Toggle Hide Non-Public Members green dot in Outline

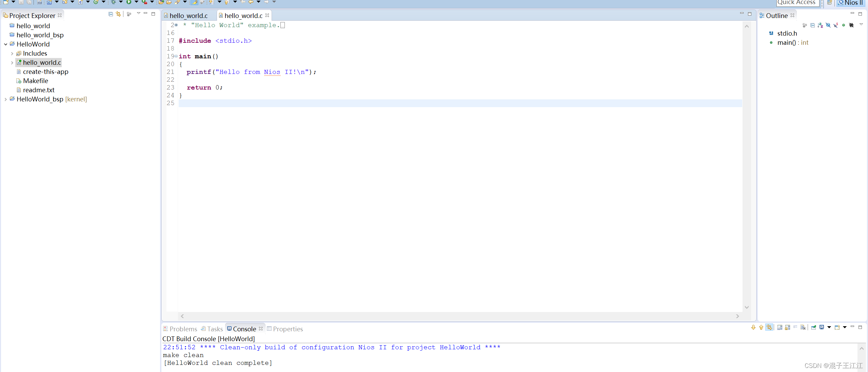pyautogui.click(x=844, y=25)
